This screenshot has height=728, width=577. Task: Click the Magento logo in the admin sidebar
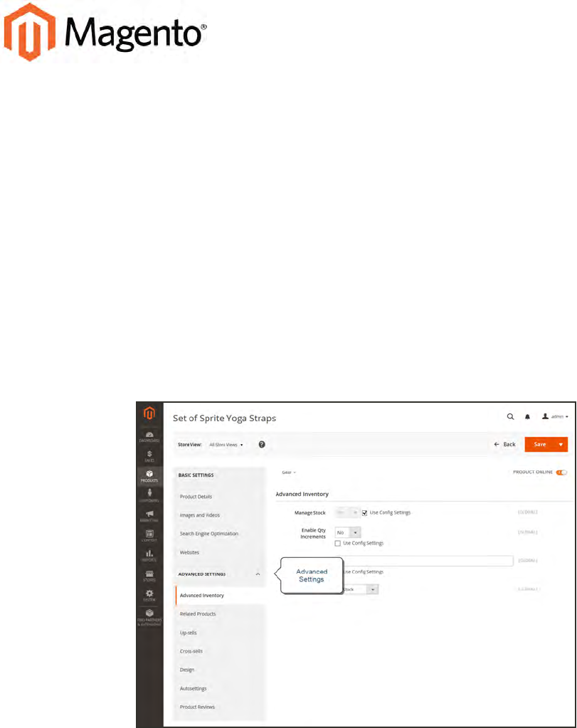click(149, 413)
